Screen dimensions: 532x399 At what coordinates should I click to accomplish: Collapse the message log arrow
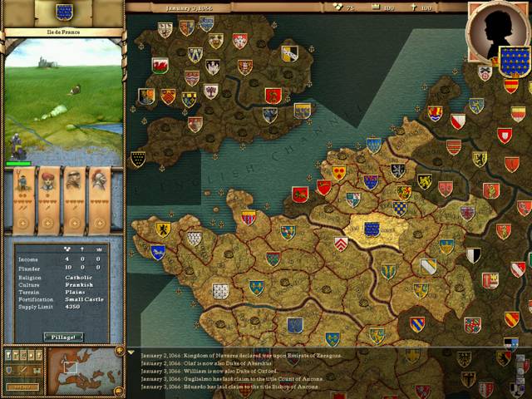click(x=131, y=352)
